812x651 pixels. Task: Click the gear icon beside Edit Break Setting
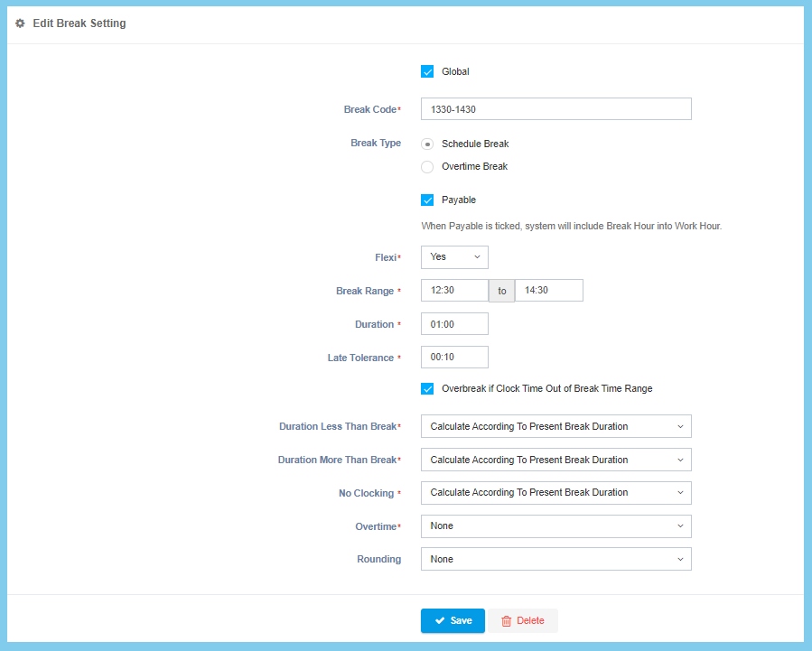click(x=20, y=23)
